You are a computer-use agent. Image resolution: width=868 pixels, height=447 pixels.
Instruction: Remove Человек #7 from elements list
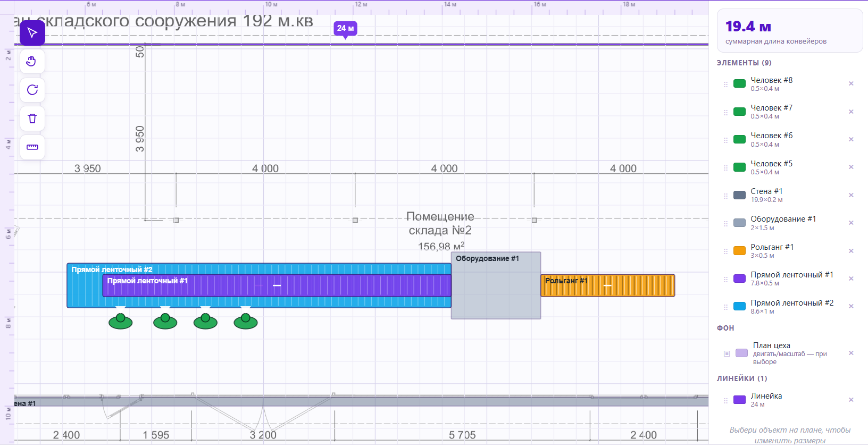coord(851,112)
